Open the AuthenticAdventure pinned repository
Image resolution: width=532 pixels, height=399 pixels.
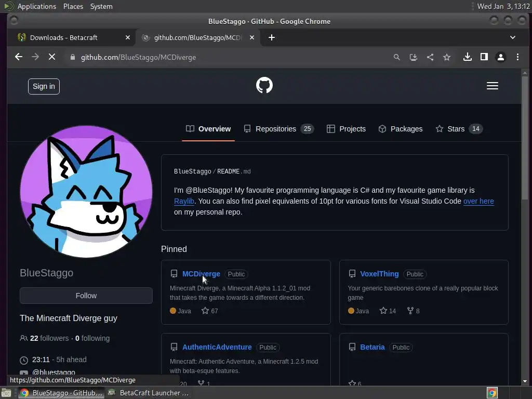tap(217, 347)
